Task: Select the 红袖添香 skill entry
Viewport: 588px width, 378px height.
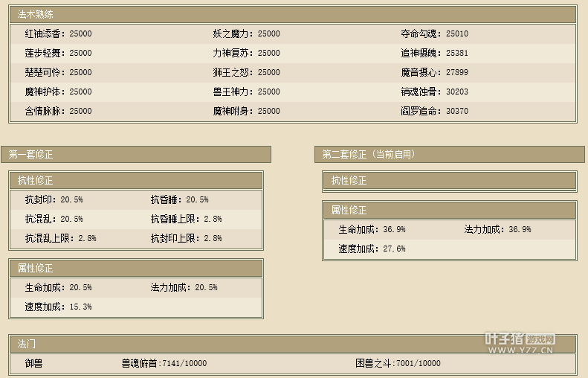Action: click(58, 34)
